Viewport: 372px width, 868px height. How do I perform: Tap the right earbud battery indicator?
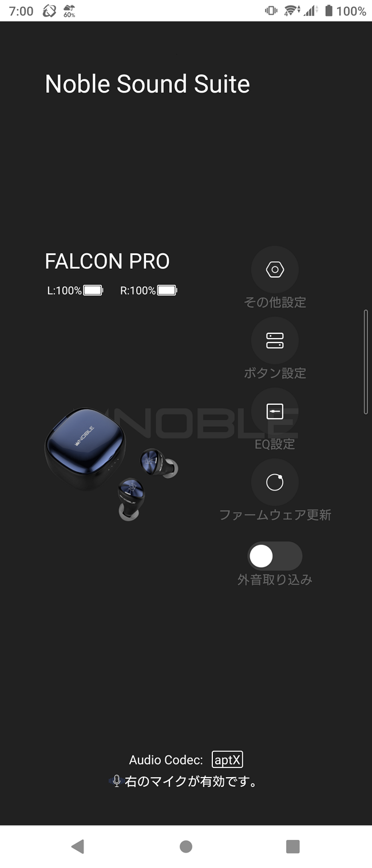coord(149,290)
